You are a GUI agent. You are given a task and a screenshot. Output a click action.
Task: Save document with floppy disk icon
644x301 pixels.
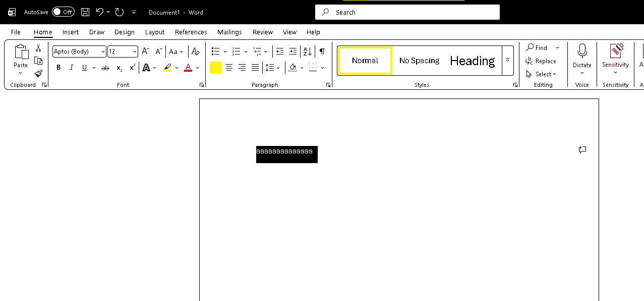[85, 12]
